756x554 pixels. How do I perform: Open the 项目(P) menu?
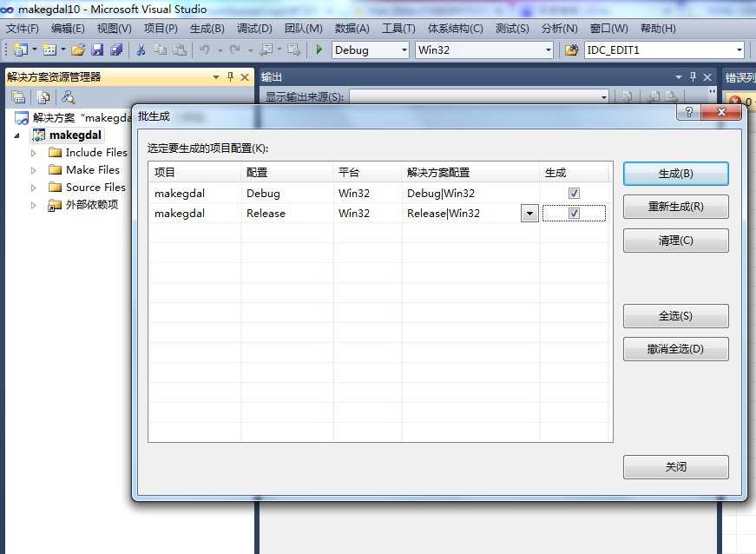161,29
